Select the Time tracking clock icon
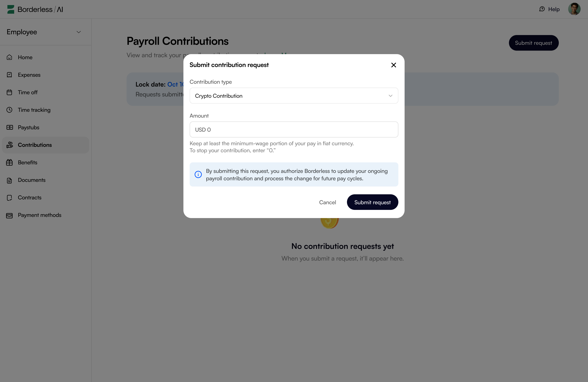This screenshot has width=588, height=382. point(9,110)
